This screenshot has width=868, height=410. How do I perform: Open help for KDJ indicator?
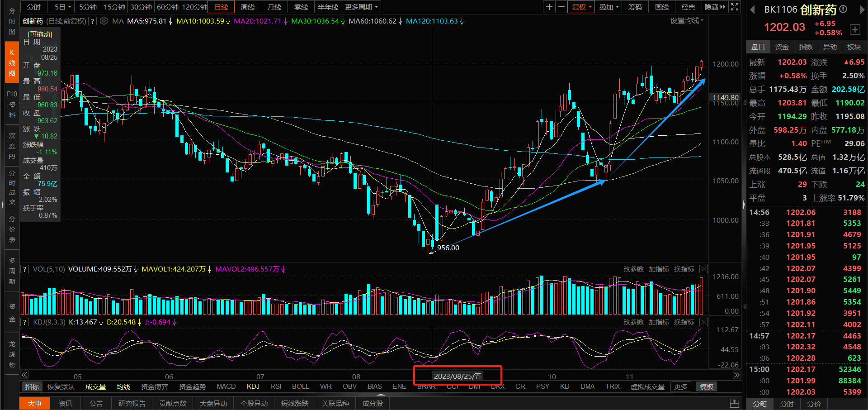click(x=25, y=322)
